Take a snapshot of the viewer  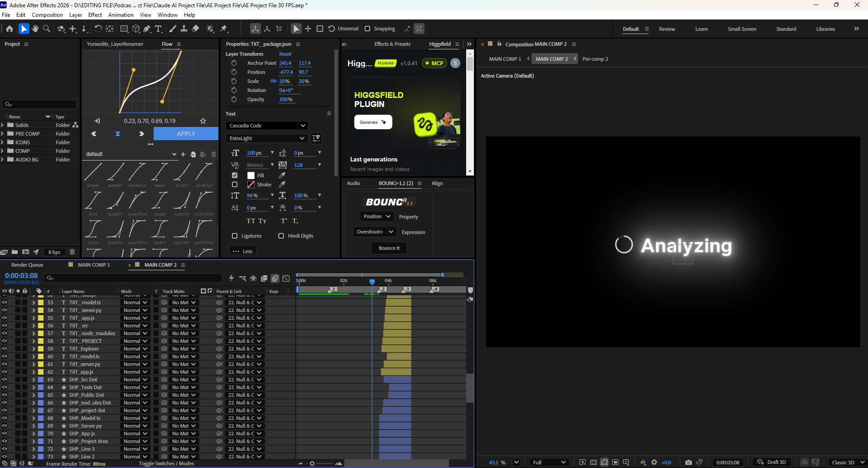point(689,462)
